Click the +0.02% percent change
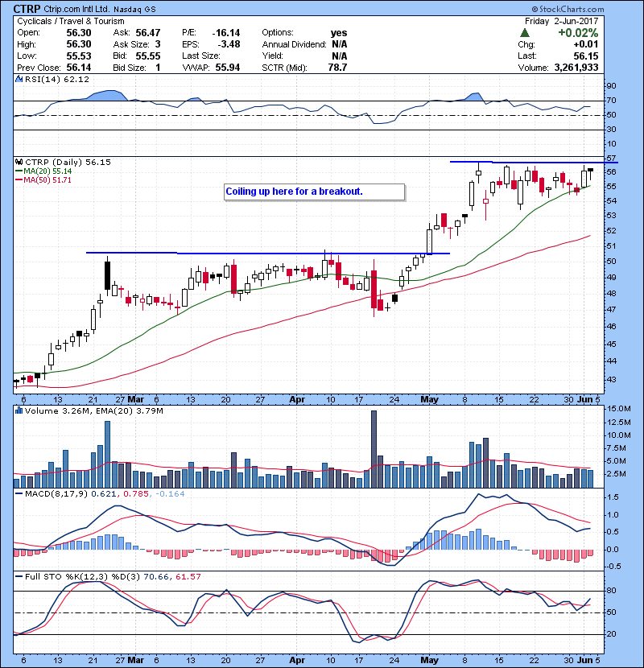This screenshot has width=644, height=668. pos(578,33)
